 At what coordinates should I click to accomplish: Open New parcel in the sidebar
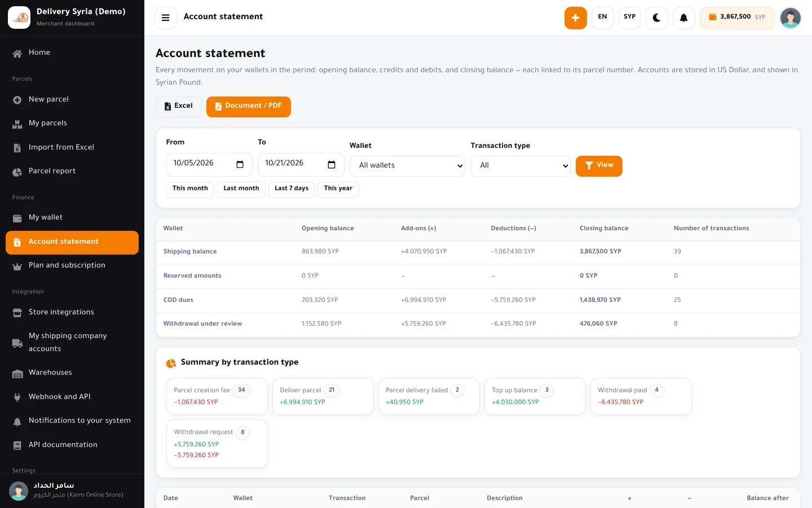pyautogui.click(x=72, y=99)
